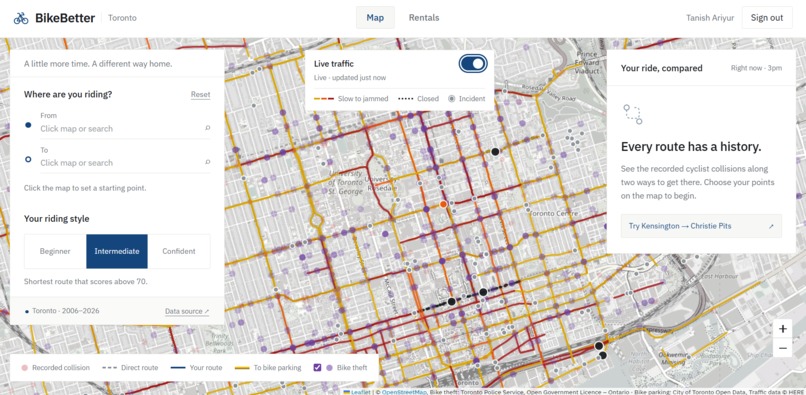Click the Direct route legend entry
The image size is (806, 395).
coord(130,368)
